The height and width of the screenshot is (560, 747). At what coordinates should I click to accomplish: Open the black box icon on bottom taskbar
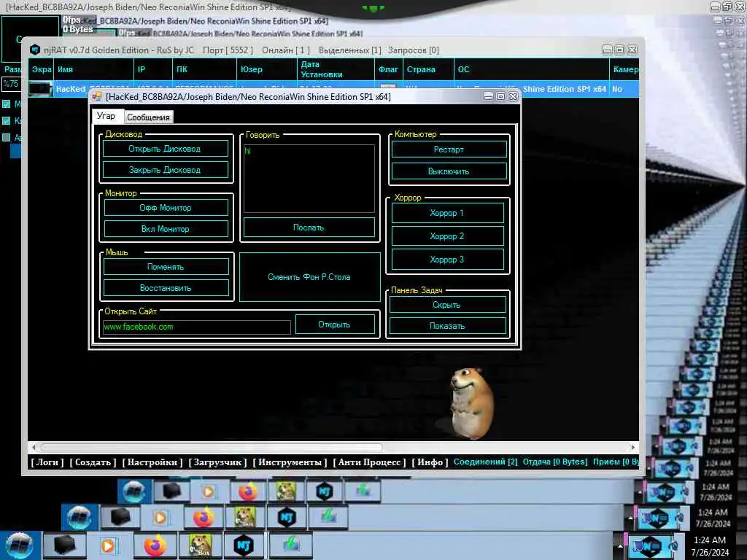[64, 545]
